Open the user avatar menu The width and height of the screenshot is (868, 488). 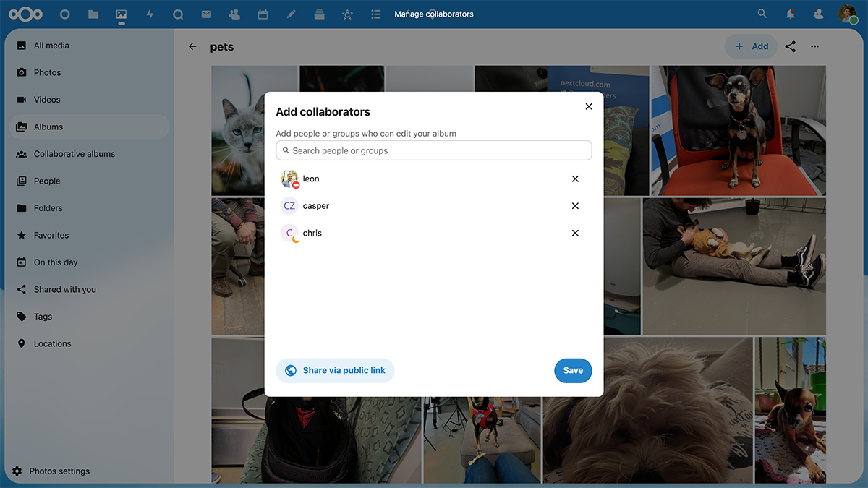click(848, 14)
